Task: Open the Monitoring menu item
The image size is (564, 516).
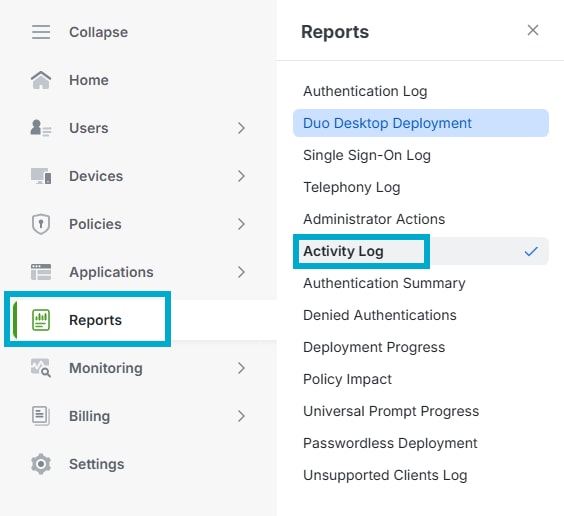Action: [106, 368]
